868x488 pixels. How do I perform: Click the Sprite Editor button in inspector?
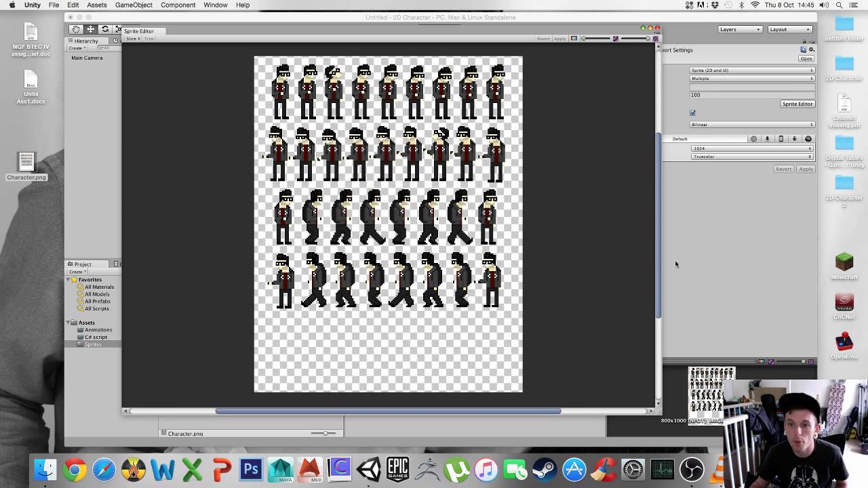[x=797, y=104]
